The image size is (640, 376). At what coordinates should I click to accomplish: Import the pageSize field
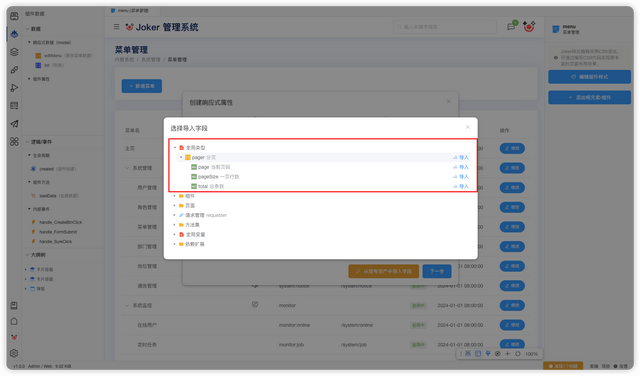461,177
